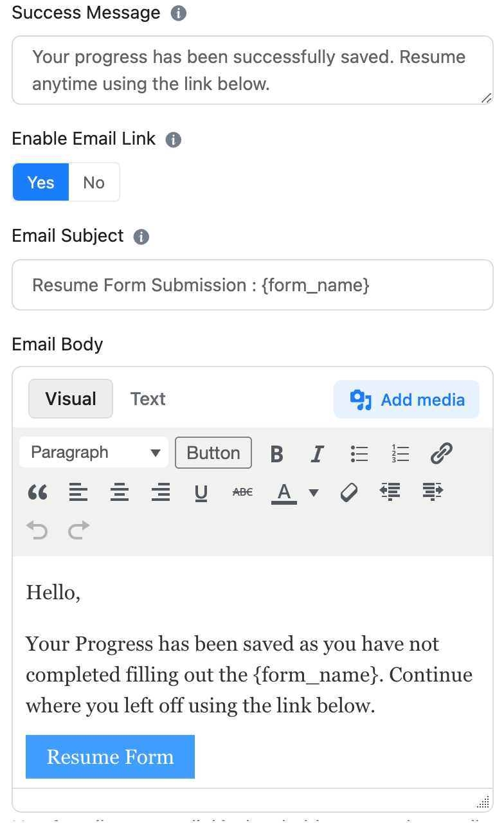Image resolution: width=504 pixels, height=823 pixels.
Task: Click into the Email Subject field
Action: pos(252,285)
